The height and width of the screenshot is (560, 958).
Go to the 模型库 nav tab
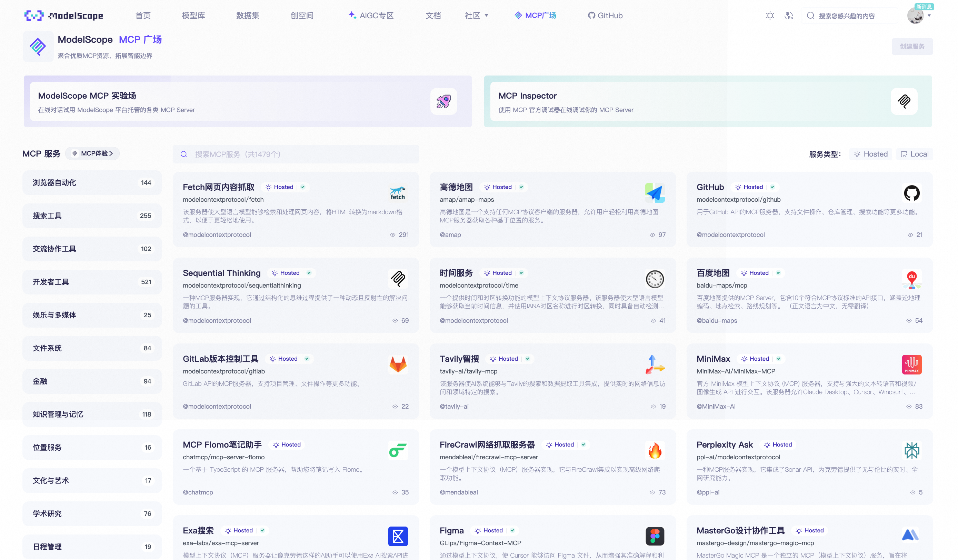(x=193, y=16)
